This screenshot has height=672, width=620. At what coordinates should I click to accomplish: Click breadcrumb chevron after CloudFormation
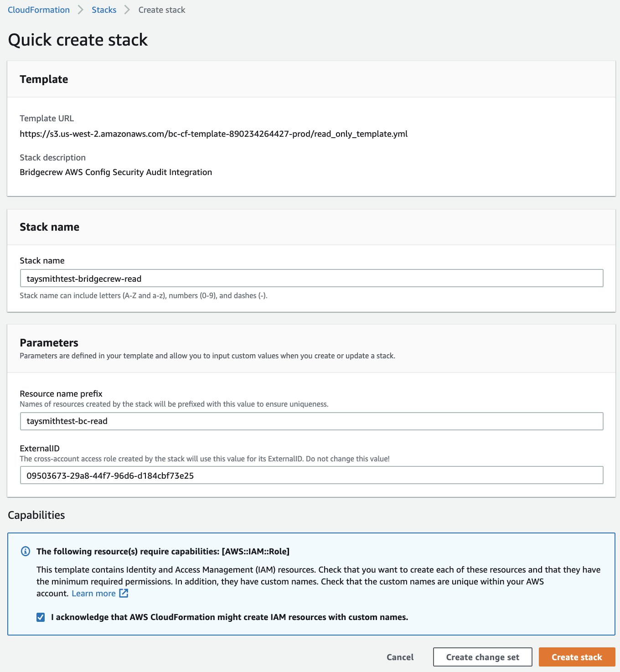81,10
